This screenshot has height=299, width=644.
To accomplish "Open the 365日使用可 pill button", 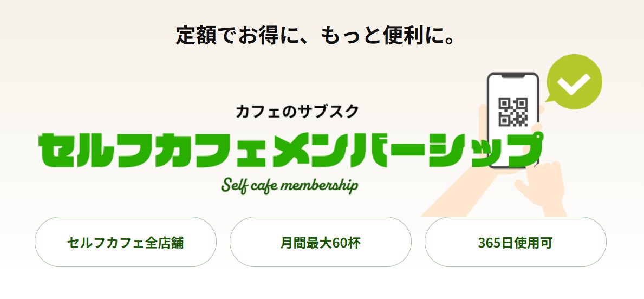I will coord(515,242).
